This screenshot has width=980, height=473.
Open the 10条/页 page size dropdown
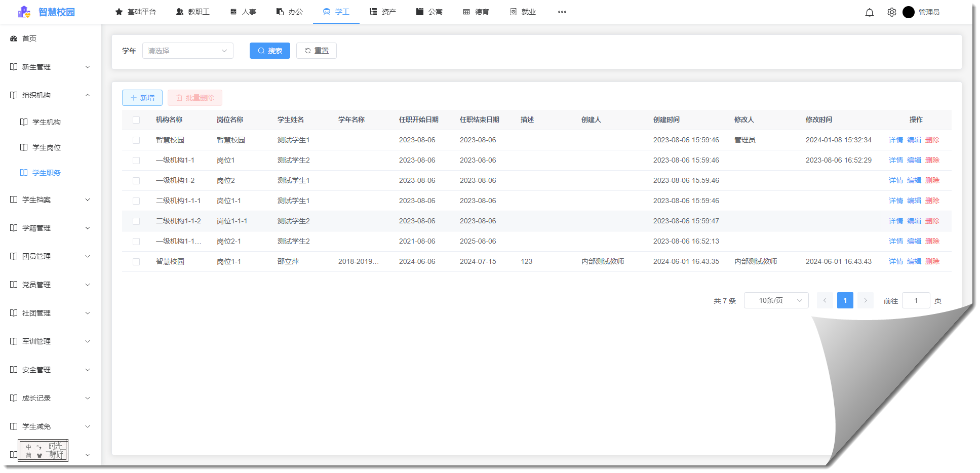coord(776,300)
